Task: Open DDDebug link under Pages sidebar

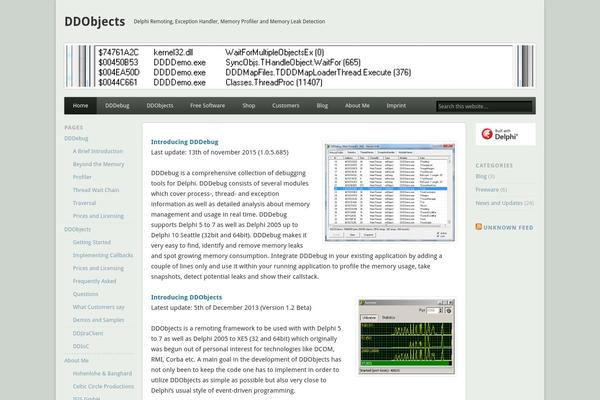Action: click(76, 138)
